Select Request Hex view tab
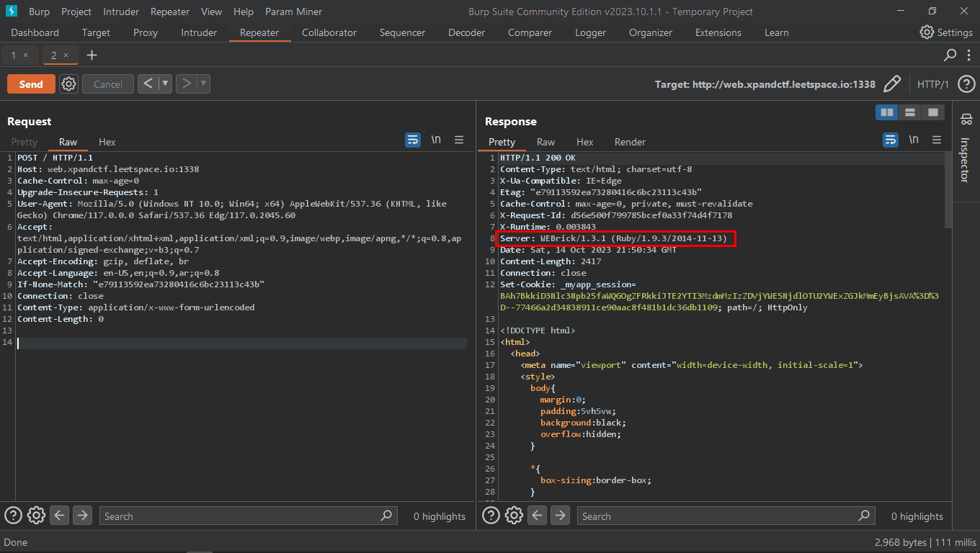This screenshot has height=553, width=980. pos(107,142)
